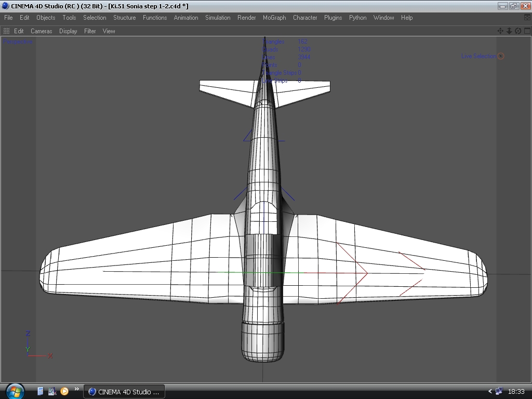
Task: Show hidden system tray icons arrow
Action: [490, 392]
